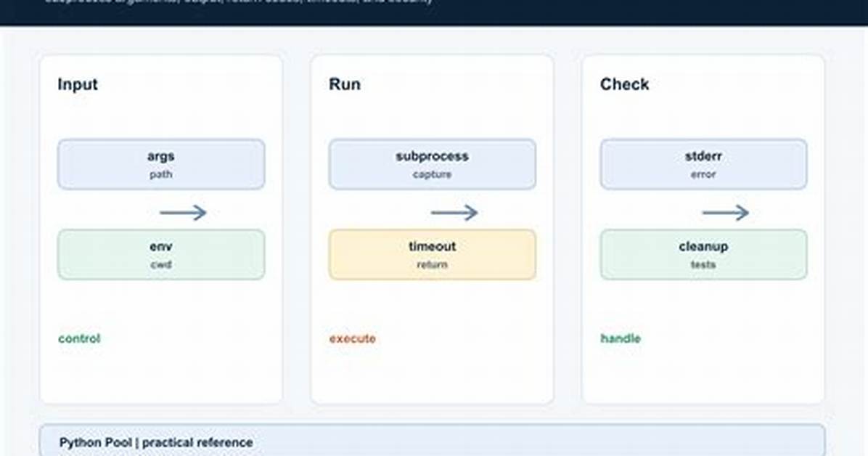The width and height of the screenshot is (868, 456).
Task: Select the cleanup tests box
Action: 703,254
